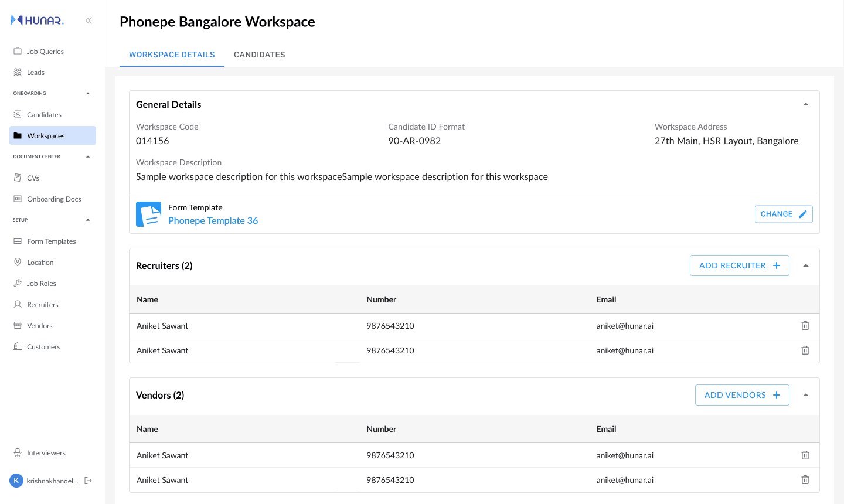This screenshot has width=844, height=504.
Task: Open the Phonepe Template 36 link
Action: 213,221
